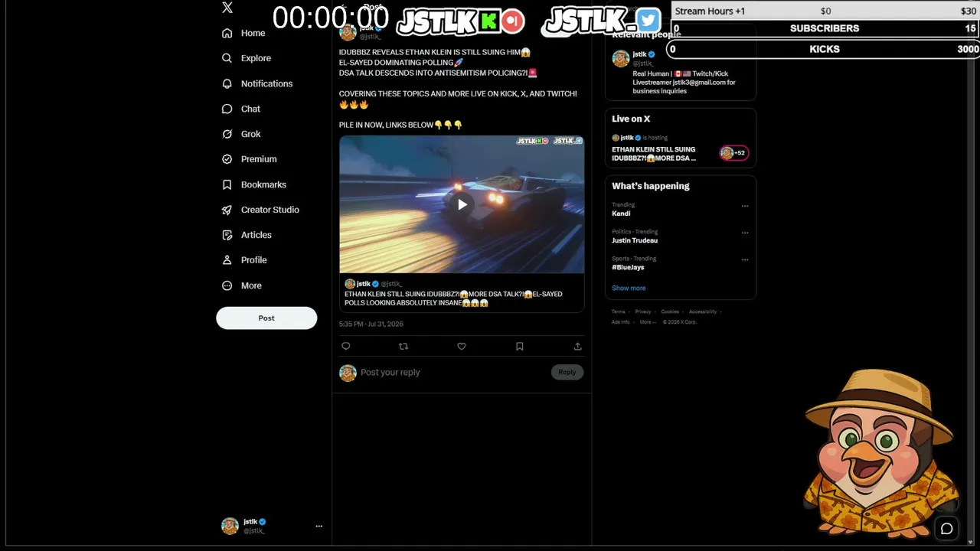980x551 pixels.
Task: Open the jstlk account at sidebar bottom
Action: tap(271, 526)
